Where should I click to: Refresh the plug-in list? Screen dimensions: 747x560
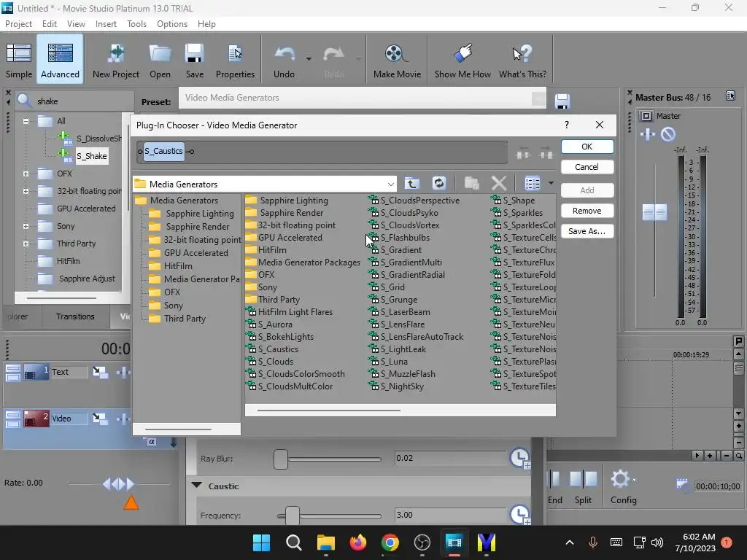(x=438, y=183)
